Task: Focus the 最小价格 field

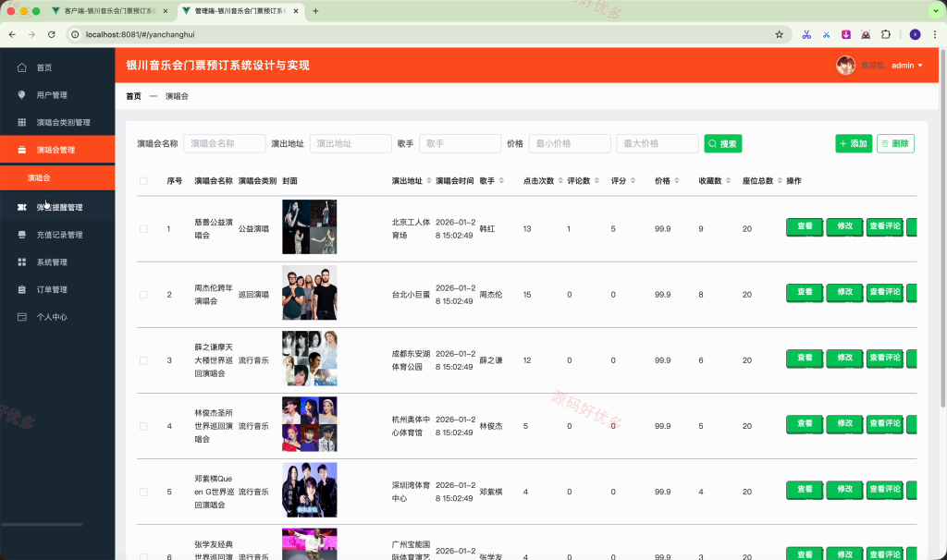Action: point(570,143)
